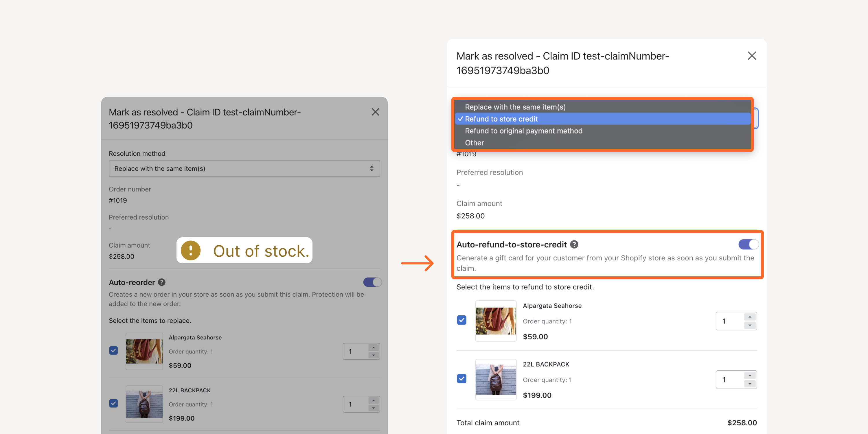868x434 pixels.
Task: Open Alpargata Seahorse thumbnail in right dialog
Action: [x=496, y=321]
